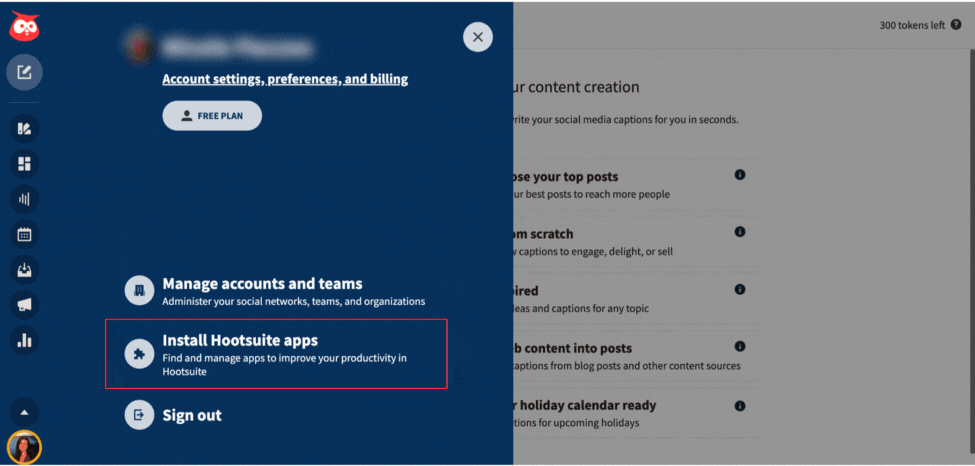Click info icon for inspired row

click(740, 289)
